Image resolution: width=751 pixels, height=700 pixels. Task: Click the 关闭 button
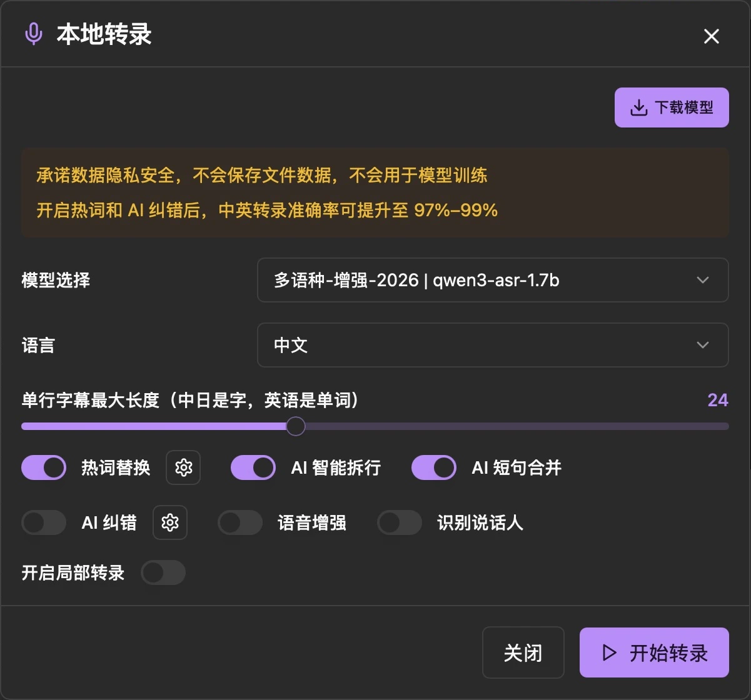523,652
